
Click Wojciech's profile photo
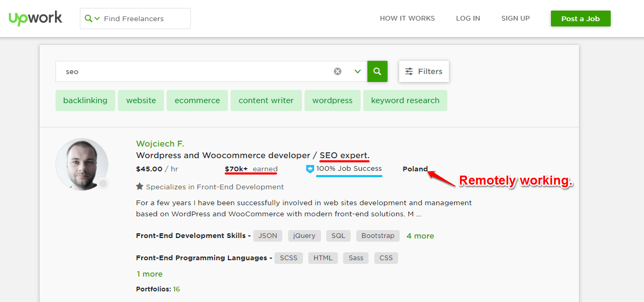[x=81, y=164]
